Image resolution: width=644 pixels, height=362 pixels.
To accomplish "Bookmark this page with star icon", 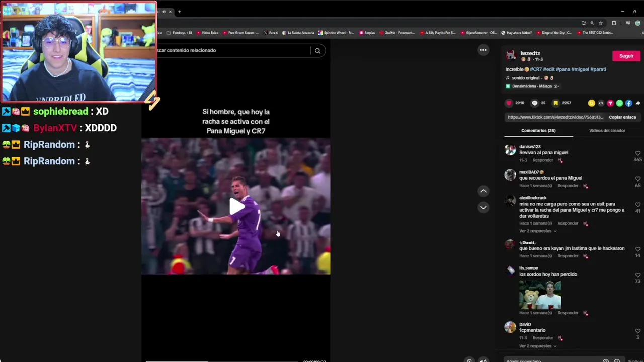I will 601,23.
